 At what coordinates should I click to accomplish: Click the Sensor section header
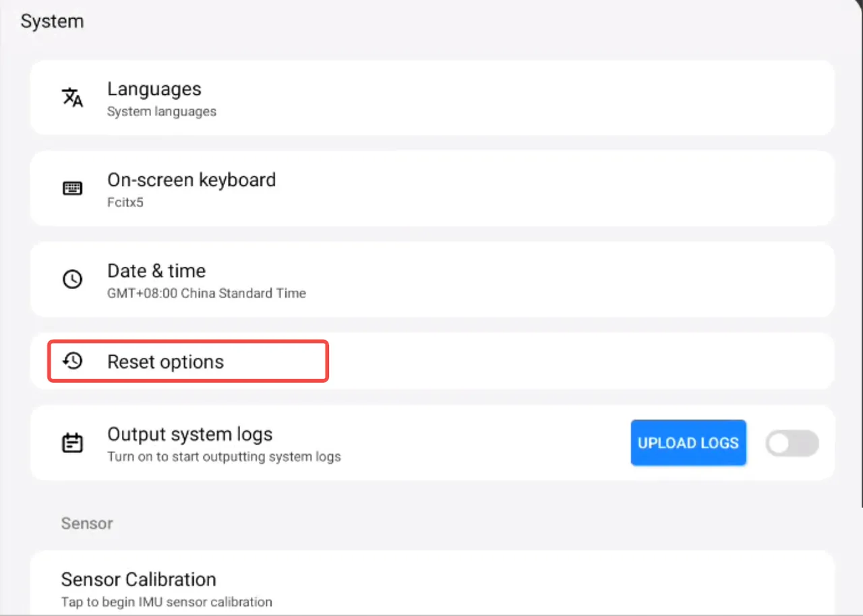tap(87, 524)
